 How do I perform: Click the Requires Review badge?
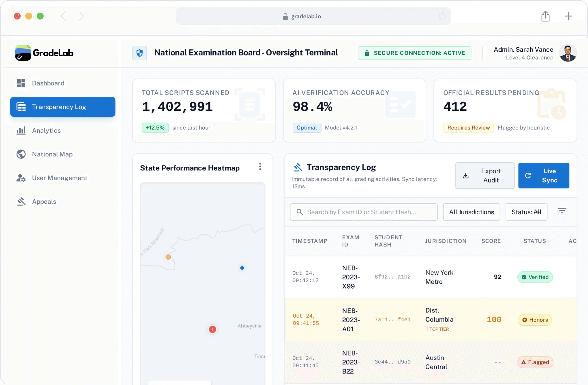coord(468,128)
